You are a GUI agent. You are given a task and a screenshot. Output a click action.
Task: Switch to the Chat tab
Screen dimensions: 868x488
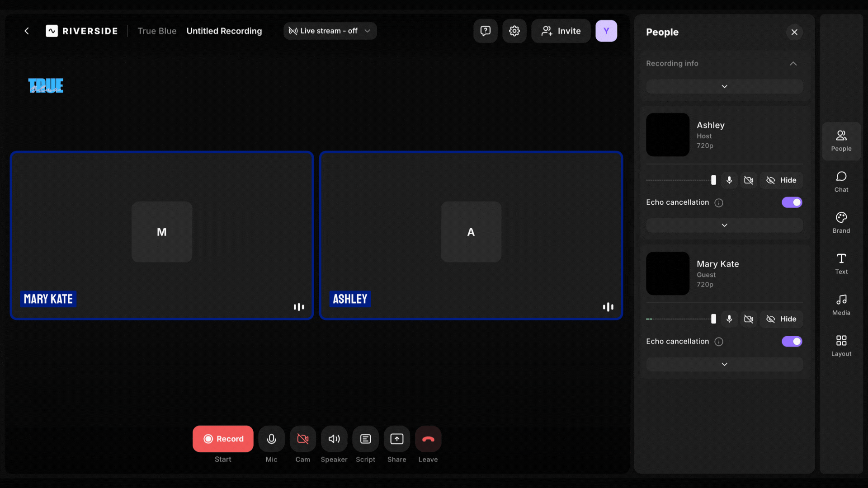pos(841,182)
